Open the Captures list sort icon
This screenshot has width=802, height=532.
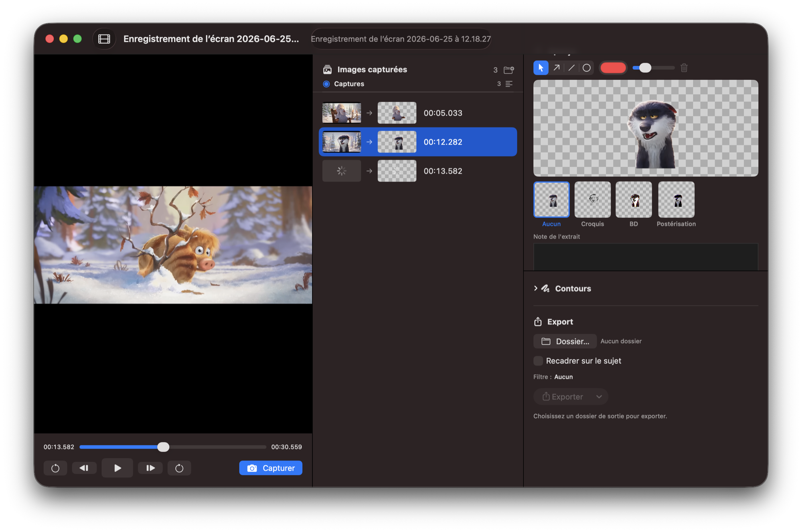509,84
